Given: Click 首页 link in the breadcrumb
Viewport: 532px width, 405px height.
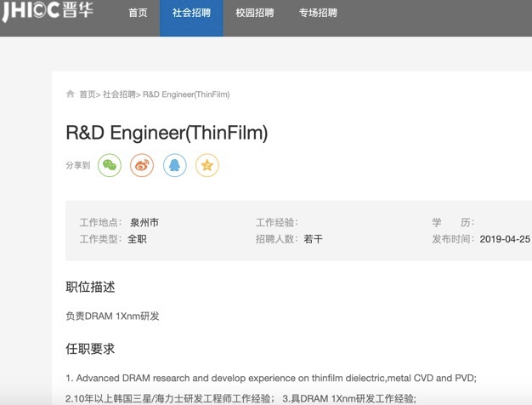Looking at the screenshot, I should (87, 94).
